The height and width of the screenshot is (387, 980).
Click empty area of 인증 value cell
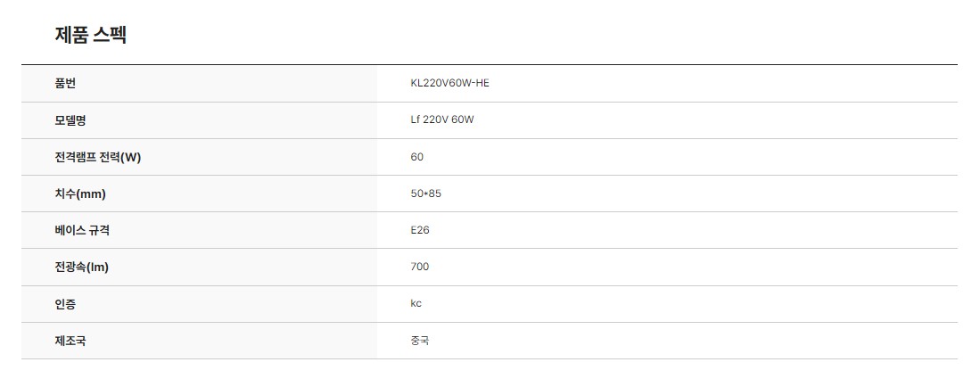tap(719, 304)
